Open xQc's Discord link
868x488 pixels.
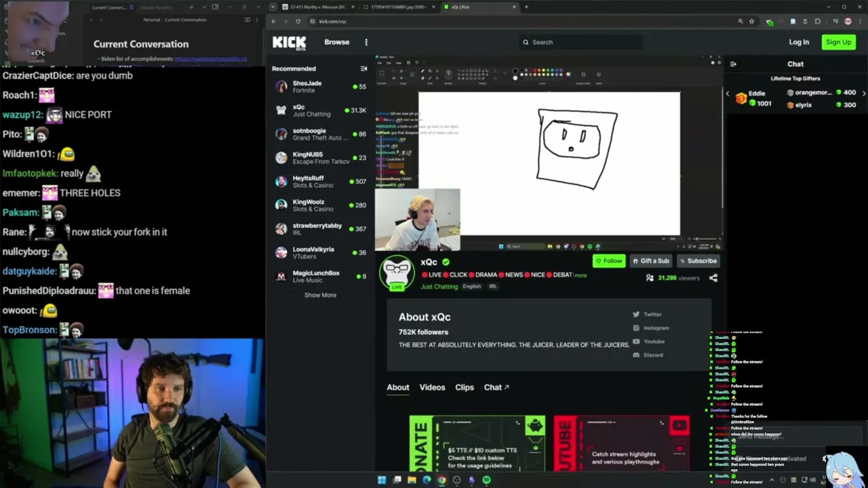[648, 355]
